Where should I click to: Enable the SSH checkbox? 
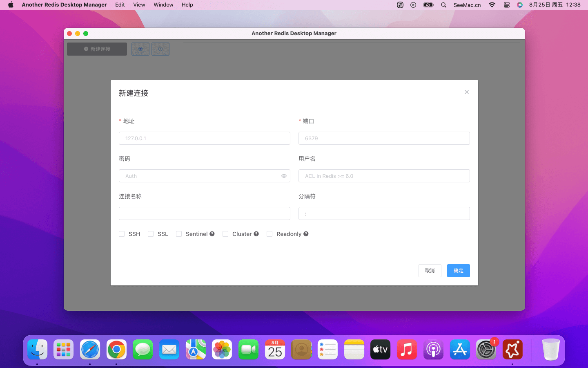pyautogui.click(x=122, y=234)
